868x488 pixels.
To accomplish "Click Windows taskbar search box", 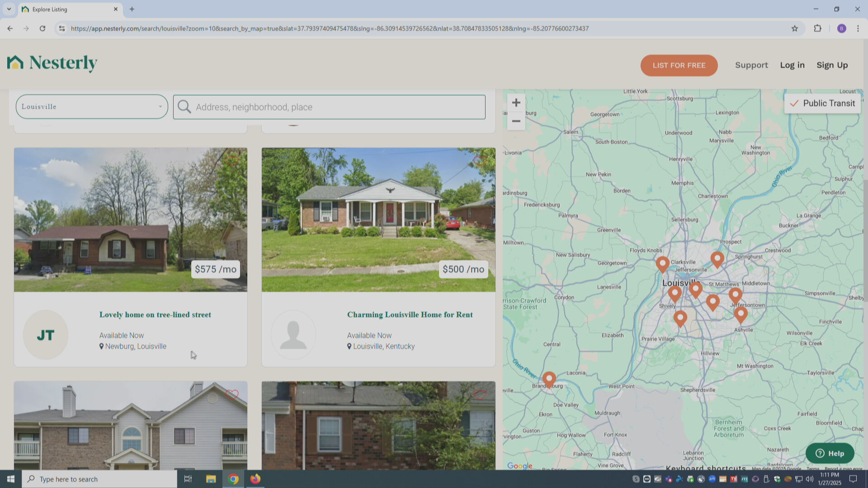I will pyautogui.click(x=99, y=479).
